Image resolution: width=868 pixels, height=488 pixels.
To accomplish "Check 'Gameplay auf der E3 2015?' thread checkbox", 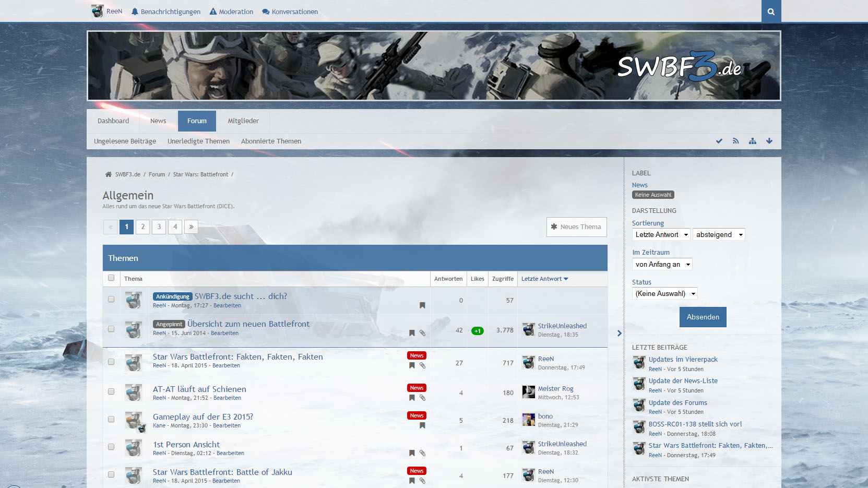I will pos(111,419).
